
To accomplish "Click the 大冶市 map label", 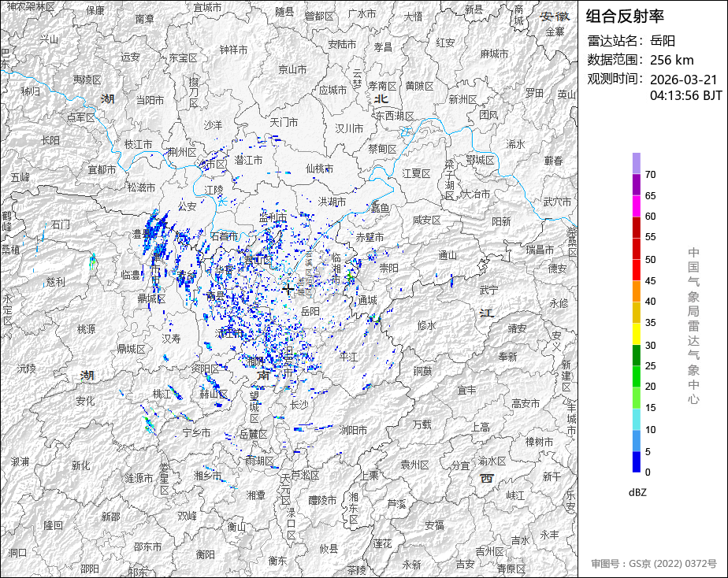I will (x=476, y=194).
